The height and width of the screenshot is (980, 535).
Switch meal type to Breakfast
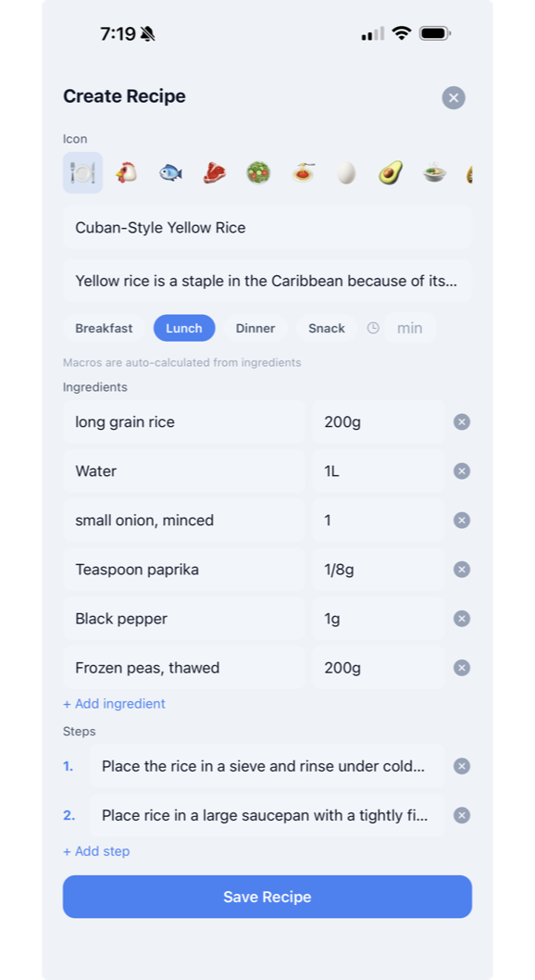click(x=104, y=327)
